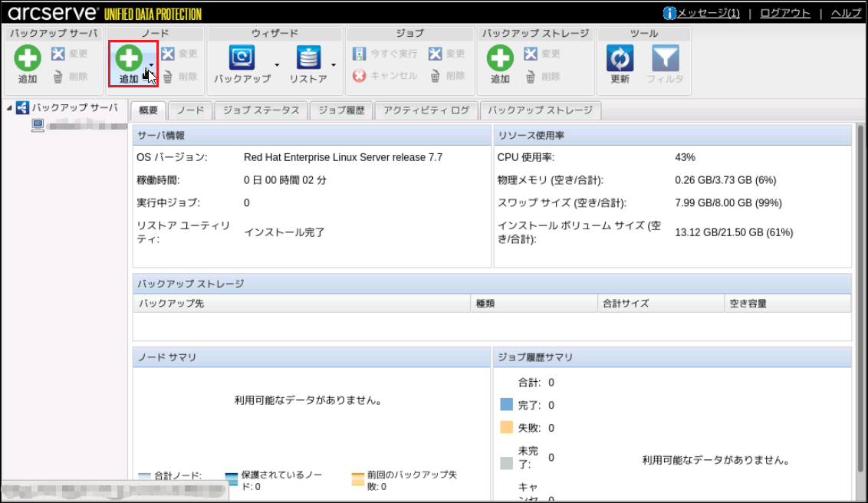Viewport: 868px width, 503px height.
Task: Open the Restore wizard icon
Action: pos(308,58)
